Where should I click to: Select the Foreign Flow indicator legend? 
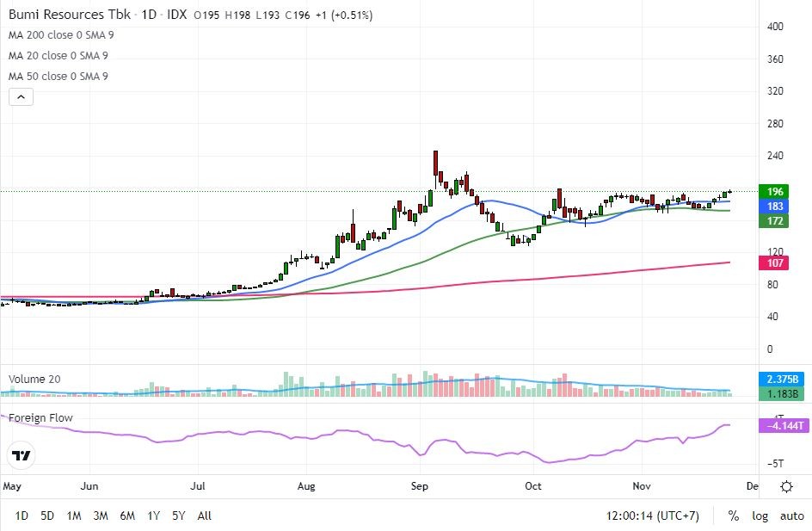click(40, 417)
